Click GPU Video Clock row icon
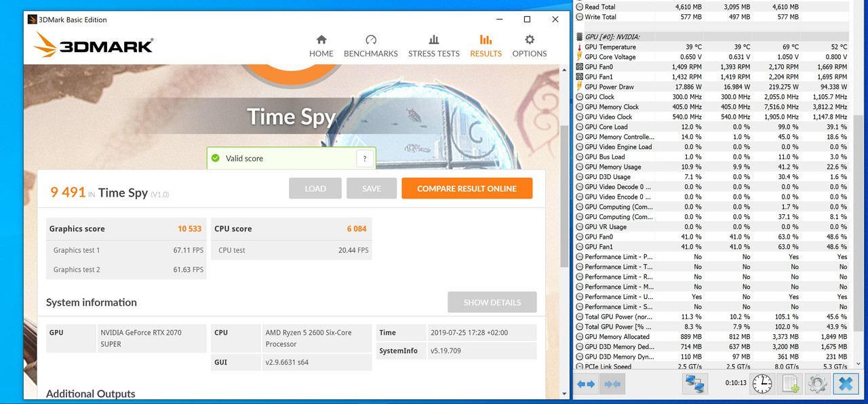The height and width of the screenshot is (404, 868). [x=579, y=117]
